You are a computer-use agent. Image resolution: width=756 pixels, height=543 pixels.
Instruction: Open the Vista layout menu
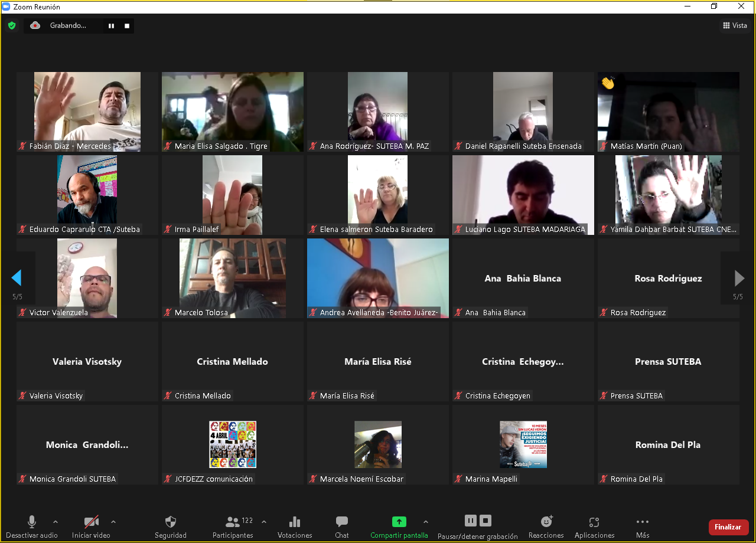click(x=735, y=25)
